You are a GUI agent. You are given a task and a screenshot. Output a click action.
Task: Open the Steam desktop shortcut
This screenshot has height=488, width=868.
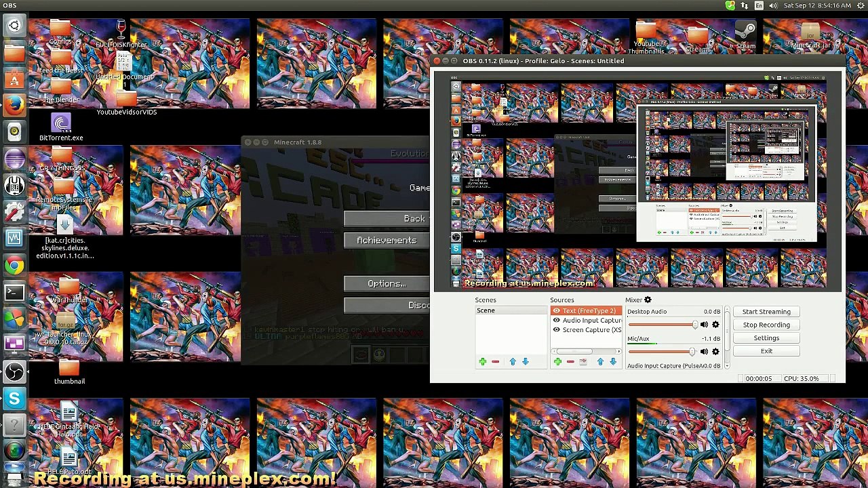[746, 35]
